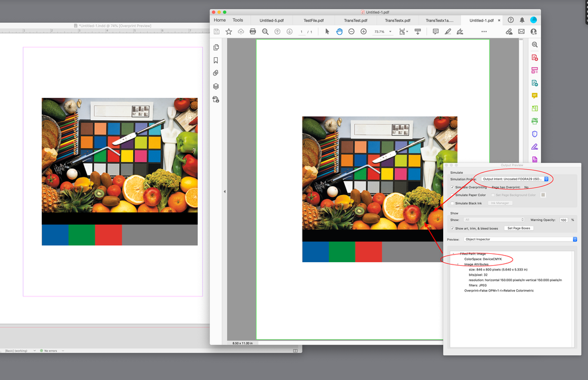Enable the Simulate Black Ink checkbox
The image size is (588, 380).
[x=452, y=203]
